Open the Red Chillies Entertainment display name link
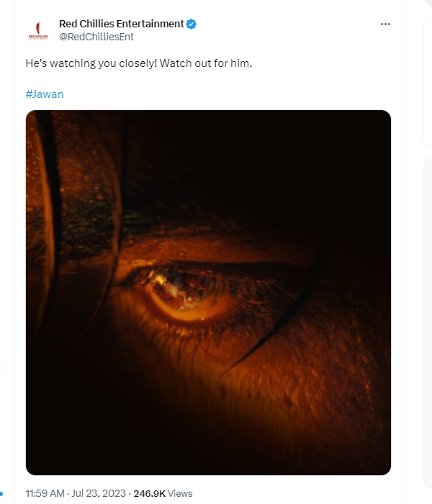Image resolution: width=432 pixels, height=504 pixels. coord(121,24)
